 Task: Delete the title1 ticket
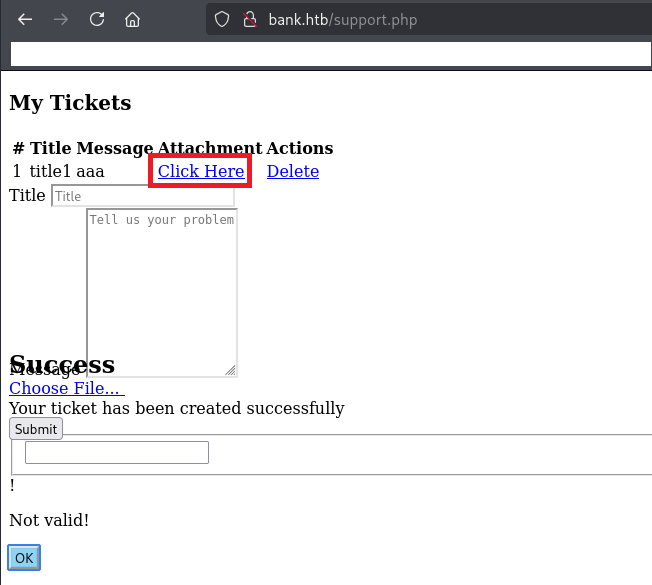click(x=292, y=171)
